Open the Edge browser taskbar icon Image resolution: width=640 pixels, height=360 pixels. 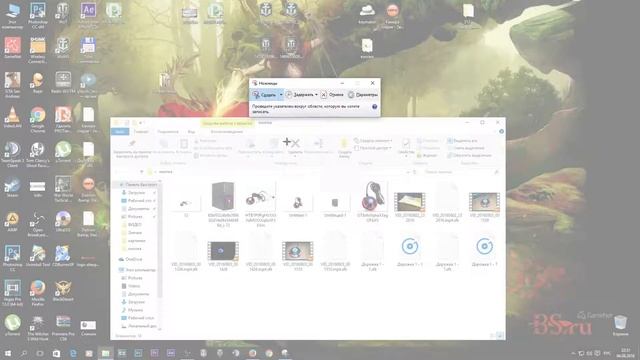(73, 353)
